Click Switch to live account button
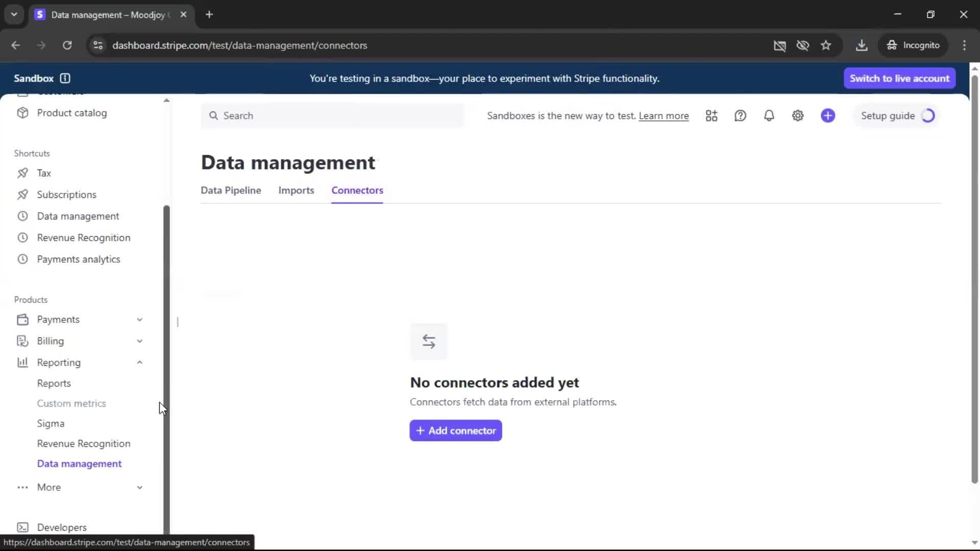 pos(899,78)
